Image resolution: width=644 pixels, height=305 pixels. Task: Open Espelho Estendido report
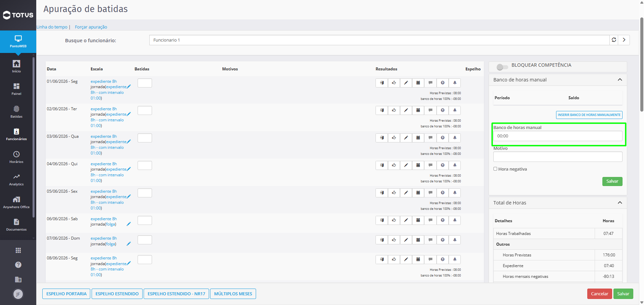pos(117,294)
